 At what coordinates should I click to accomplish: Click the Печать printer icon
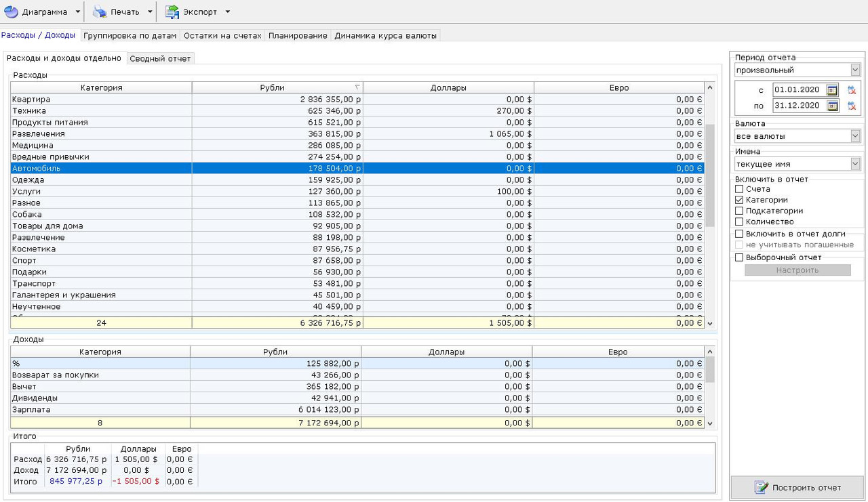[100, 12]
